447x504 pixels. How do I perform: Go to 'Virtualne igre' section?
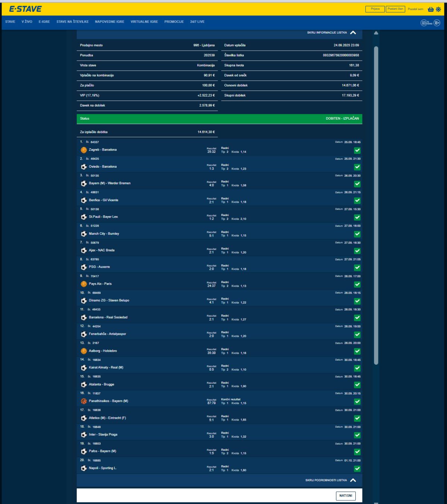tap(144, 22)
